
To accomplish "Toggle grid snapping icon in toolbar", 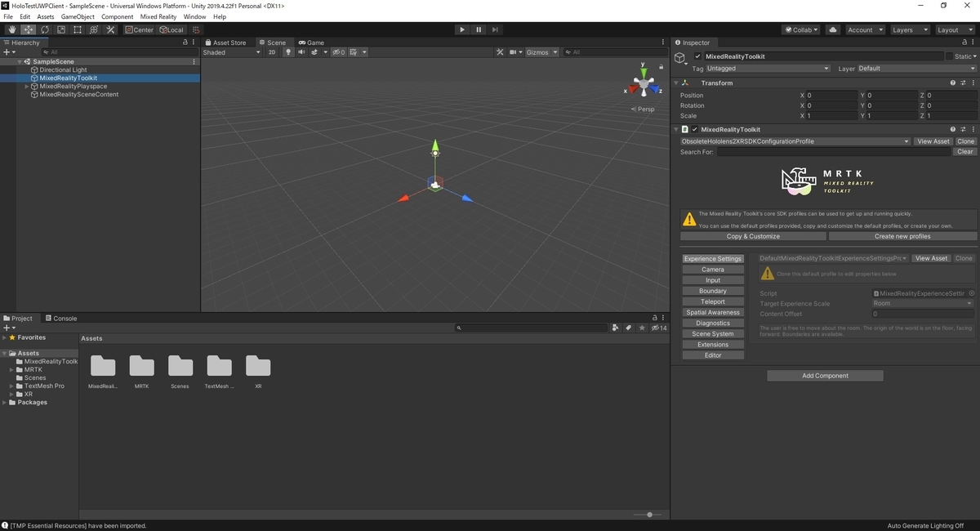I will click(196, 29).
